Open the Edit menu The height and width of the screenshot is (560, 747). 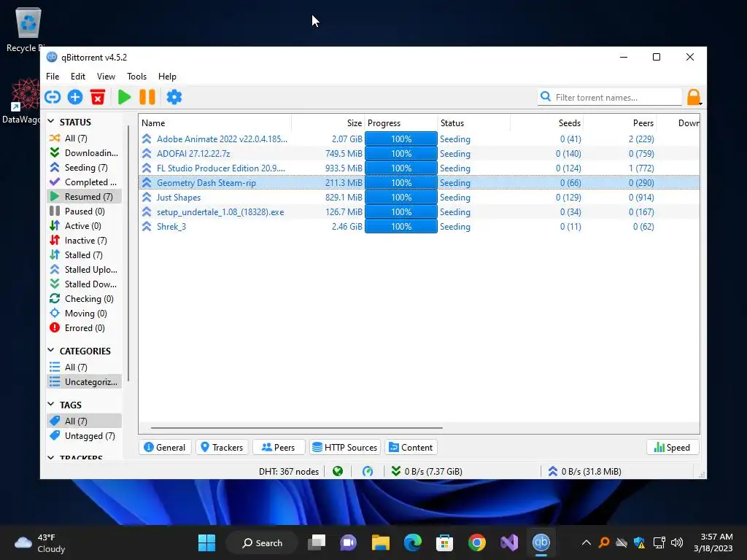pos(77,76)
